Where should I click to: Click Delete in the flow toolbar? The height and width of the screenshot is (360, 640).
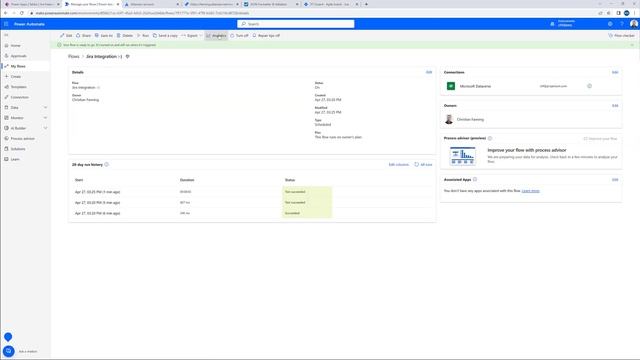(125, 36)
